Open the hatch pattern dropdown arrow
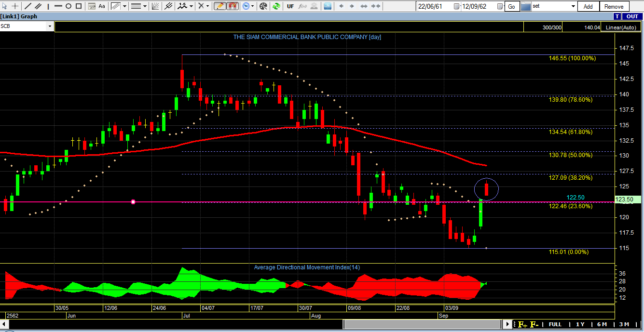Image resolution: width=644 pixels, height=332 pixels. [125, 6]
